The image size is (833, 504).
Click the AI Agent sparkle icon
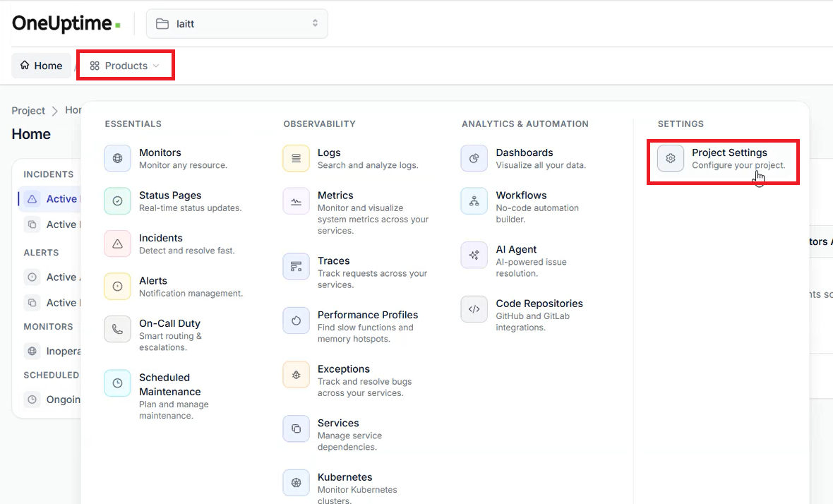tap(474, 255)
